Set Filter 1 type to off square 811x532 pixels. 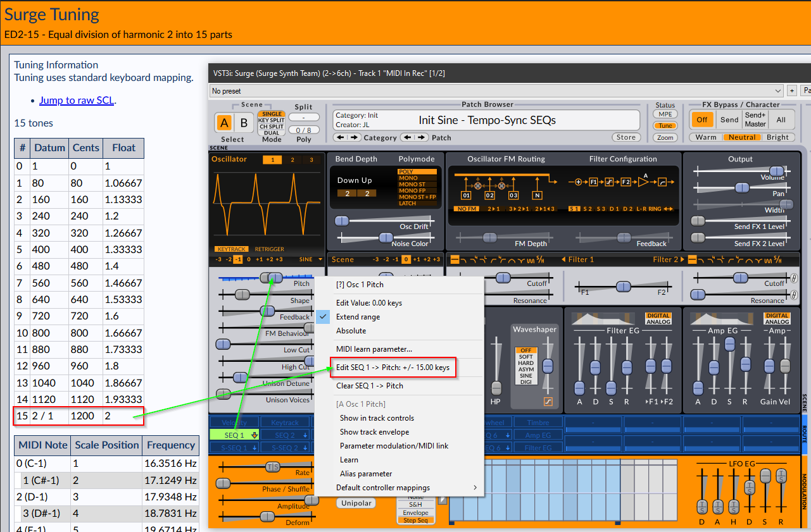tap(454, 259)
